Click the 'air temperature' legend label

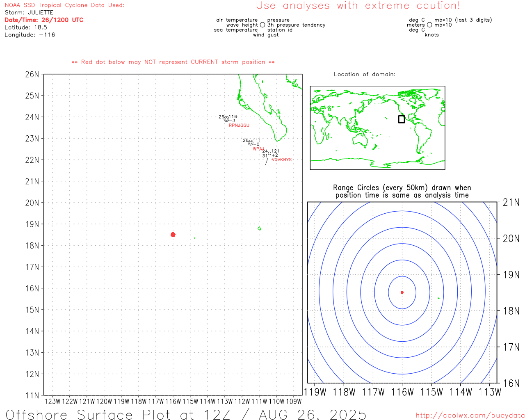pyautogui.click(x=237, y=20)
